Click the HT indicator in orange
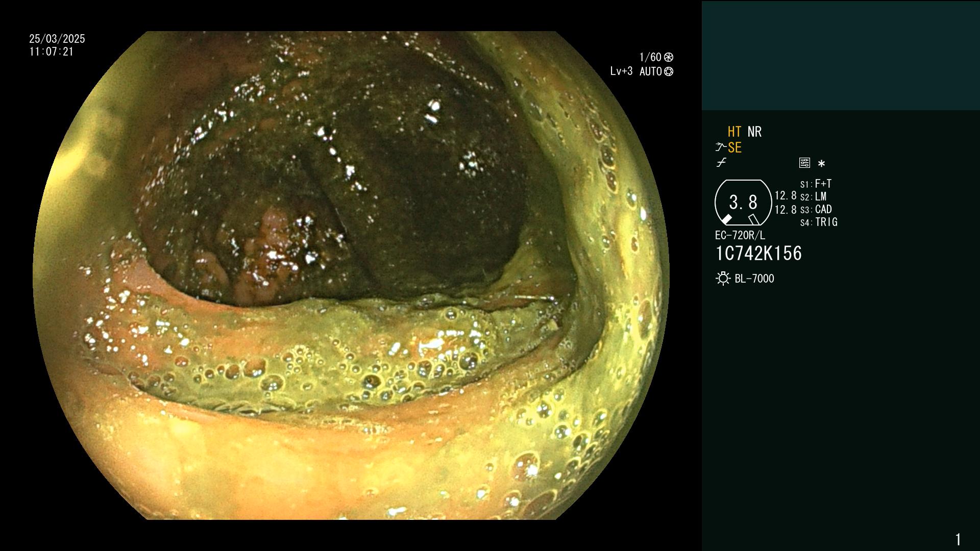Screen dimensions: 980x551 (734, 132)
